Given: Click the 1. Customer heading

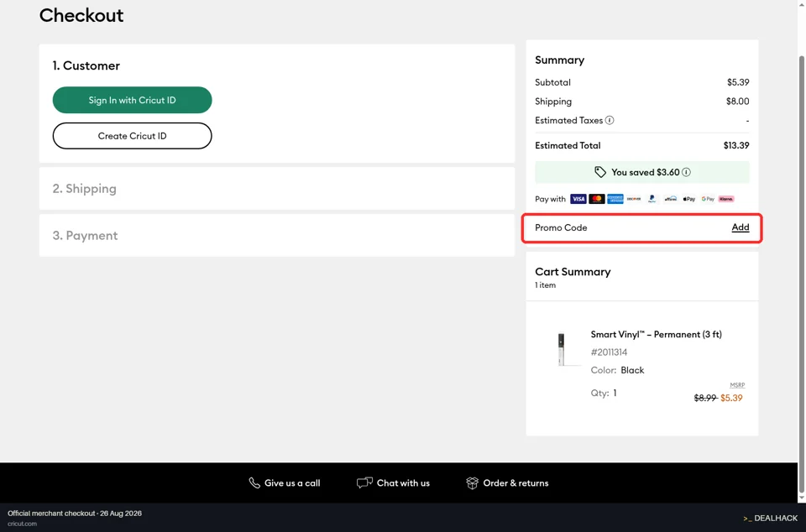Looking at the screenshot, I should pyautogui.click(x=86, y=65).
